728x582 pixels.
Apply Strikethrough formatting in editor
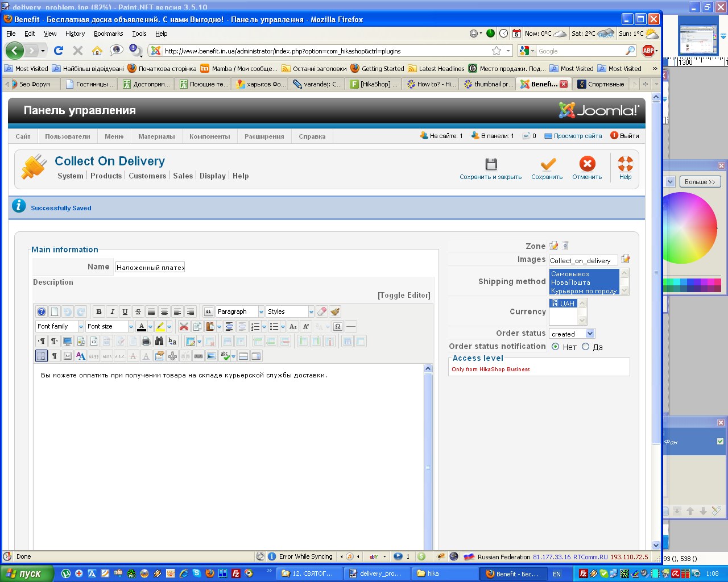coord(138,311)
